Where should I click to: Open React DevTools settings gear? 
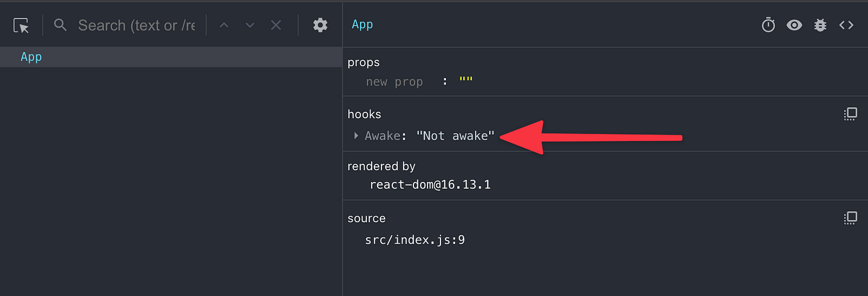320,25
